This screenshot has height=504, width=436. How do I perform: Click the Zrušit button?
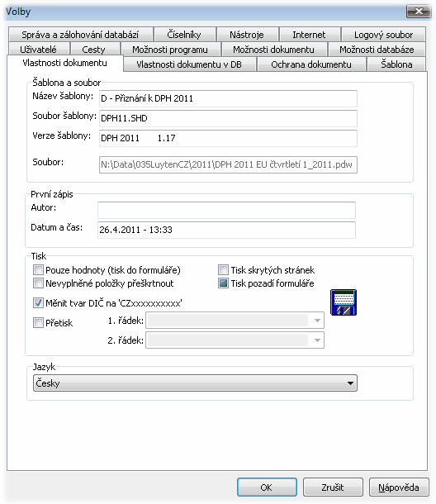333,487
